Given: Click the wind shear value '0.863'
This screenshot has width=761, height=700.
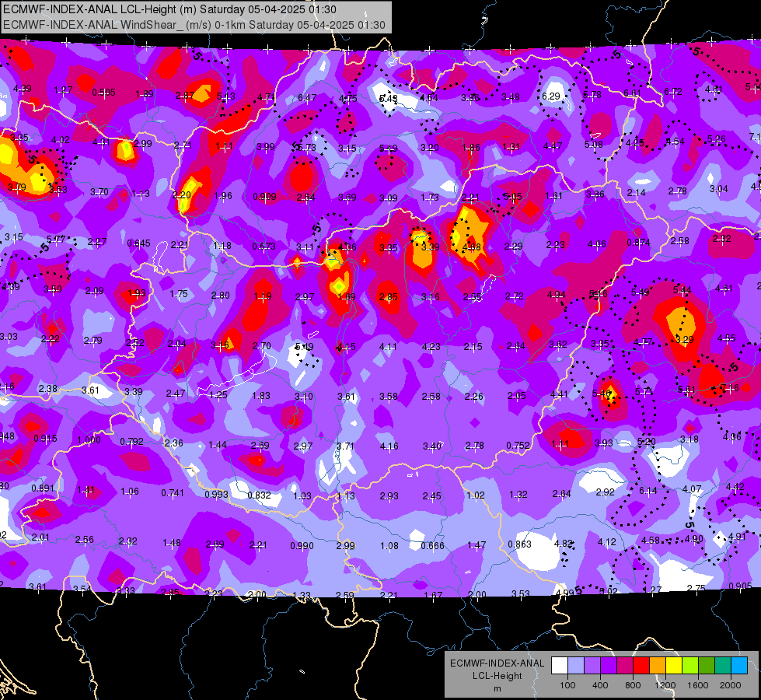Looking at the screenshot, I should coord(520,544).
